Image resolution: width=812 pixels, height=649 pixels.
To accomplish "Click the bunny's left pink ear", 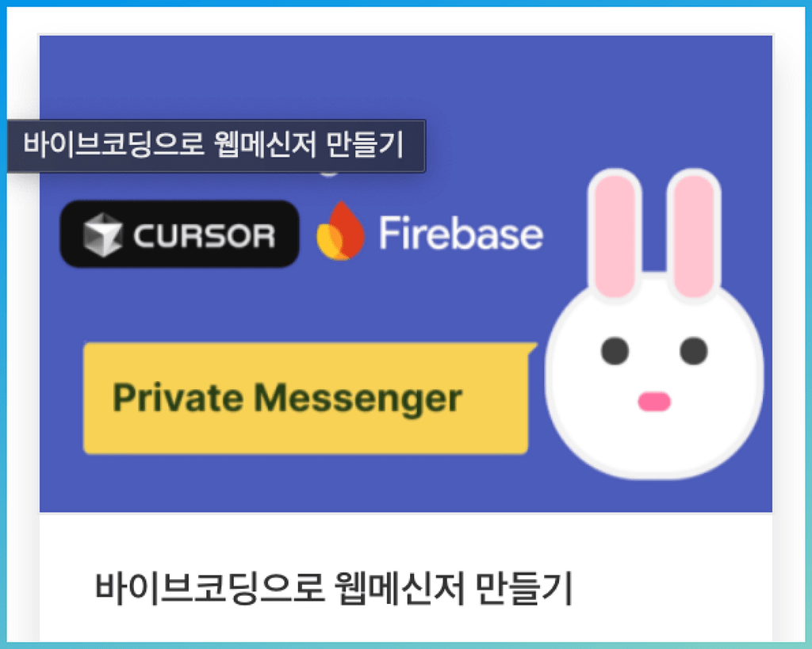I will tap(615, 235).
